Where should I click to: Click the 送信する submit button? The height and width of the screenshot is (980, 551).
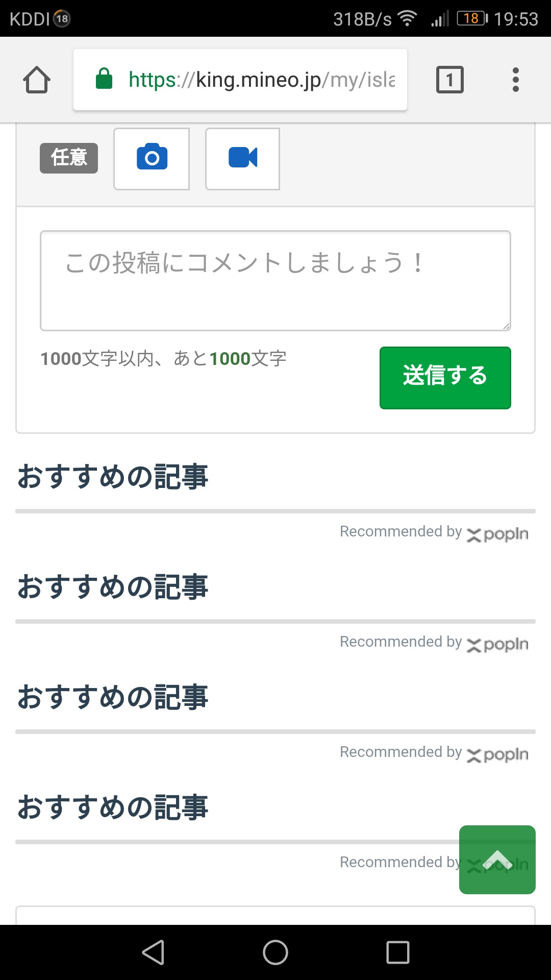pos(445,377)
